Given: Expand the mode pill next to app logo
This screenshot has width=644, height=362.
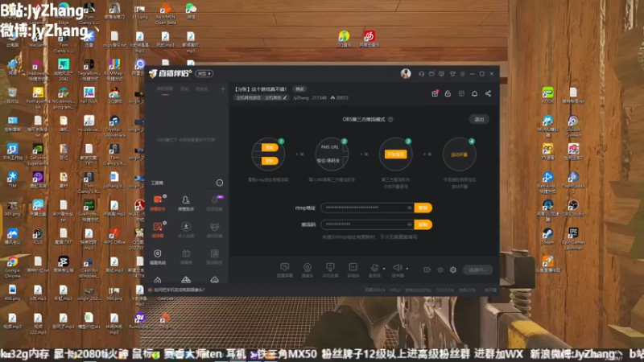Looking at the screenshot, I should point(204,73).
